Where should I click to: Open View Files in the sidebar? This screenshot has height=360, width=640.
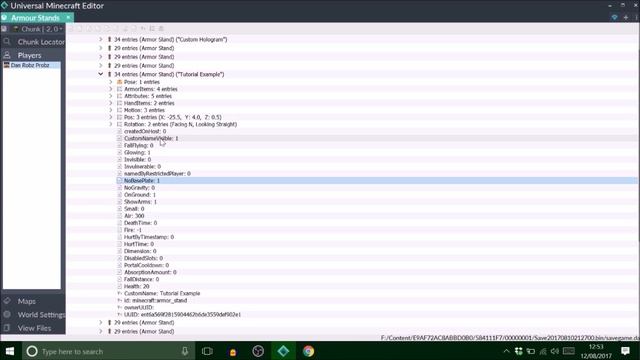click(34, 328)
